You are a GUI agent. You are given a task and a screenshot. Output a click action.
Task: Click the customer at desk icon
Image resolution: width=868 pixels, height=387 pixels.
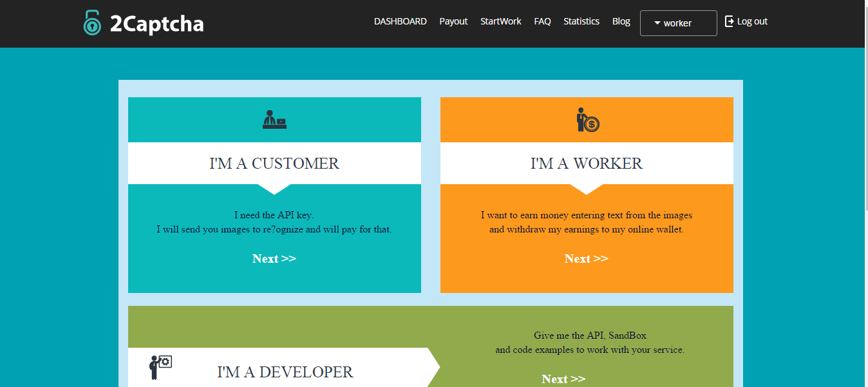(x=274, y=120)
